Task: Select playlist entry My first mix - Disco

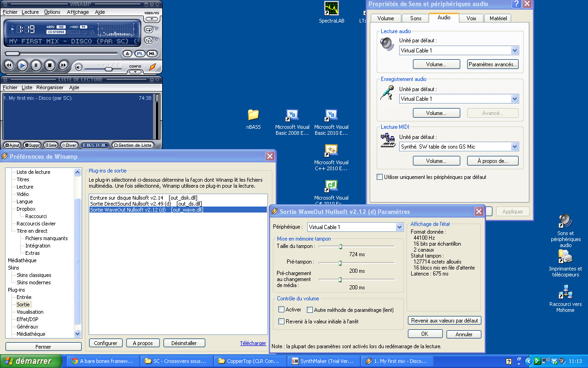Action: [x=78, y=98]
